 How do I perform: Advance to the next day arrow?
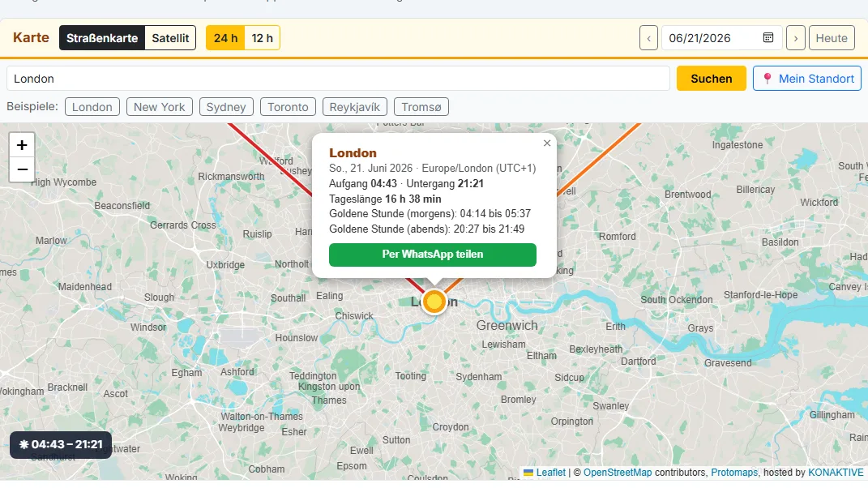(796, 38)
